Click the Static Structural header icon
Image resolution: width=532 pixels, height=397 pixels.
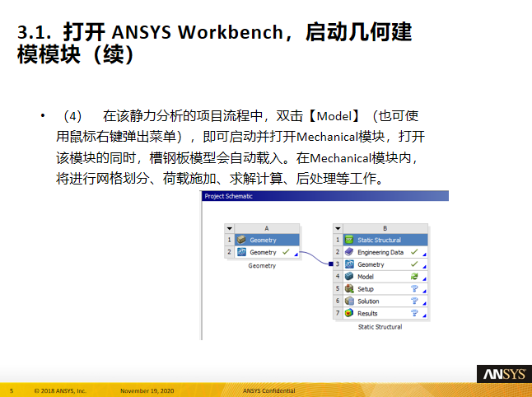(x=349, y=240)
